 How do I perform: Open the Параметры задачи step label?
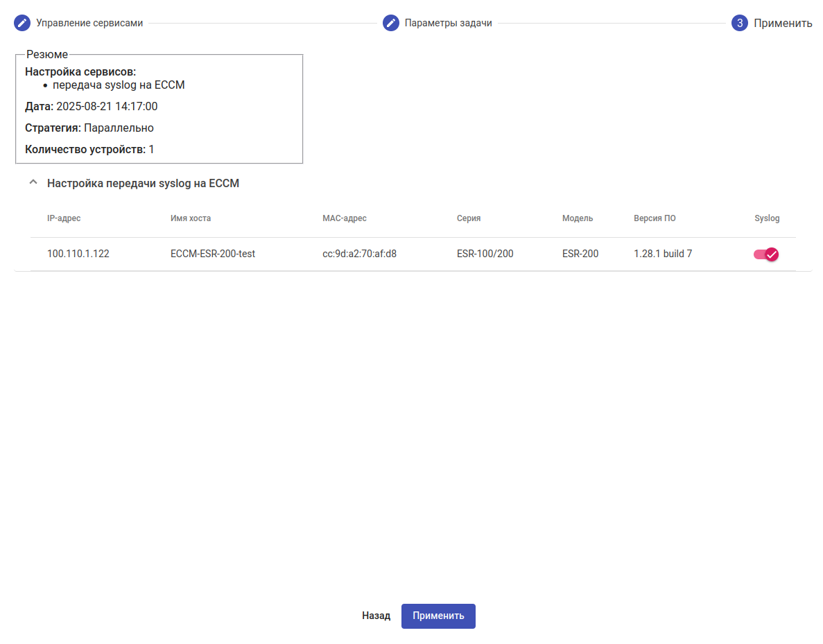(448, 23)
